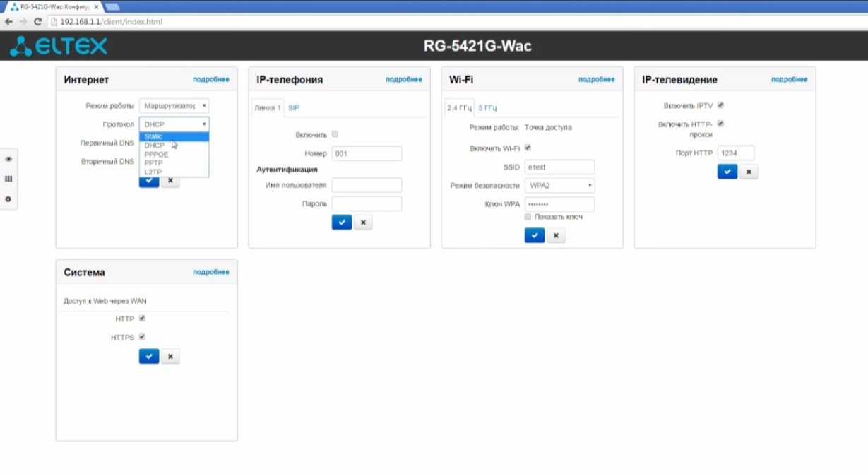Click the eye icon in left sidebar
Screen dimensions: 868x474
[x=8, y=159]
